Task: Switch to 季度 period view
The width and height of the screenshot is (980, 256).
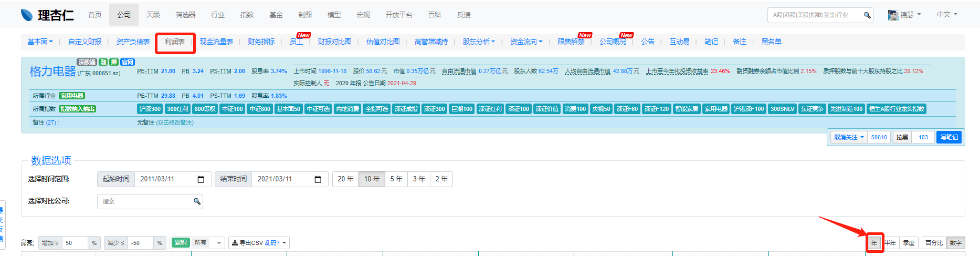Action: 909,243
